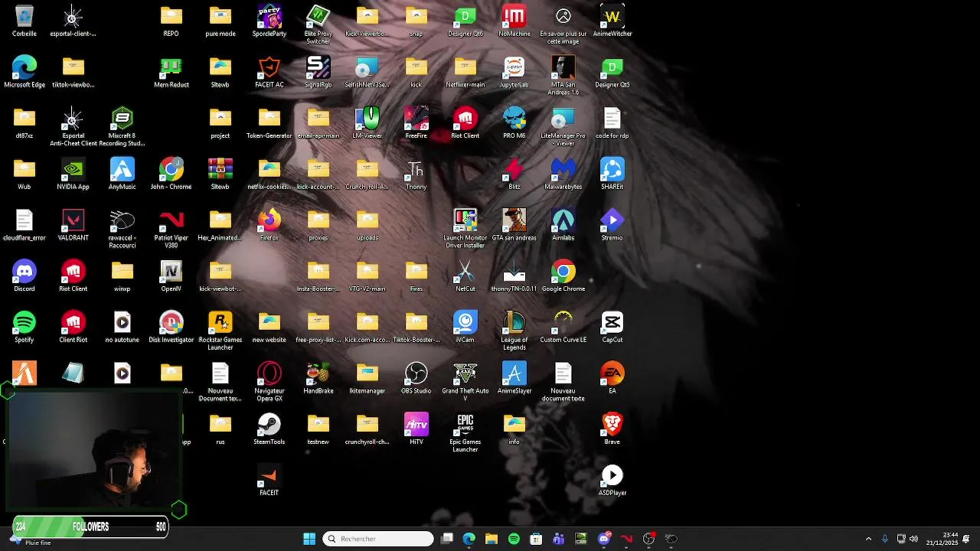
Task: Click the Rechercher taskbar search box
Action: tap(378, 539)
